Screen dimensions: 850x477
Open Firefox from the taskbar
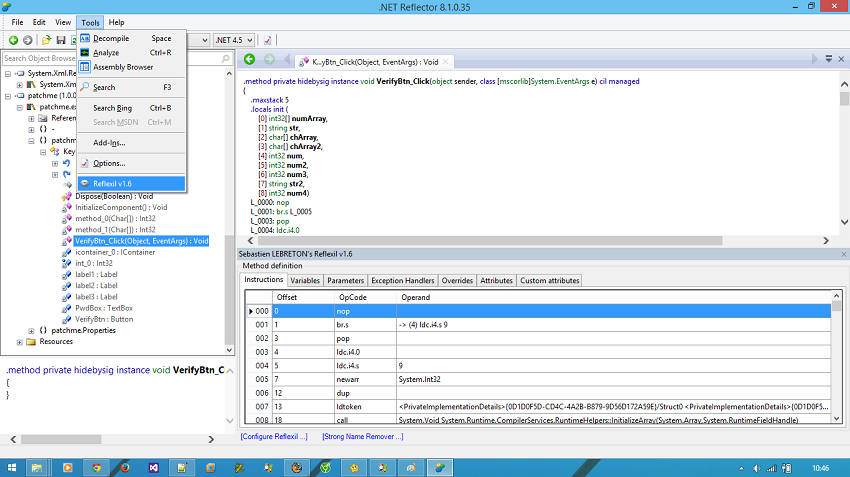[125, 468]
